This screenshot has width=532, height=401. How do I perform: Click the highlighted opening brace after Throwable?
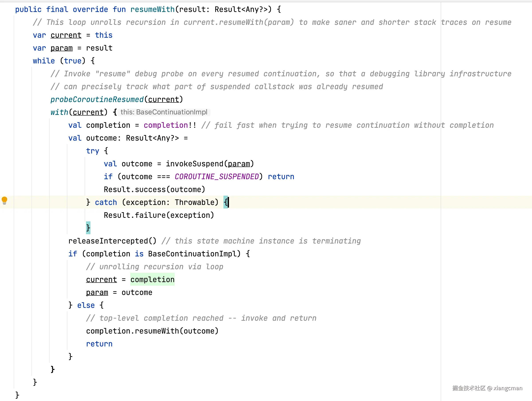(225, 202)
